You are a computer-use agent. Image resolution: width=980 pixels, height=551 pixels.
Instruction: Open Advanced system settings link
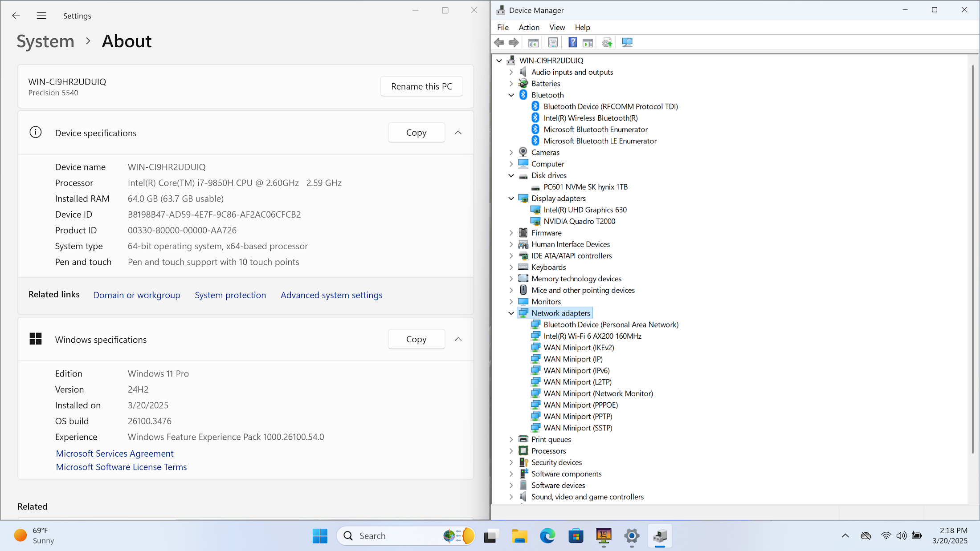click(331, 295)
